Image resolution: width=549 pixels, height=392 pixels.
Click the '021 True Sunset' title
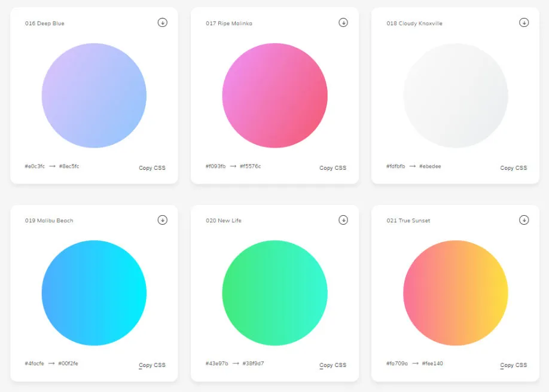(x=408, y=220)
